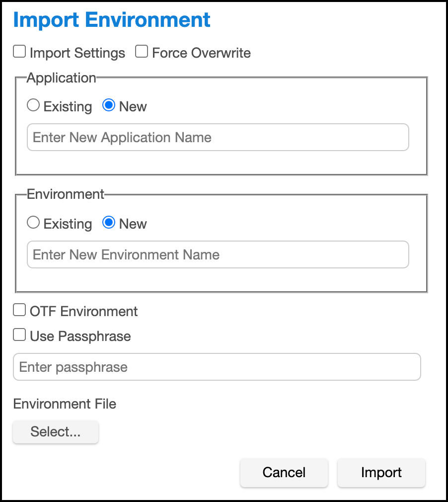Click the Import button
448x502 pixels.
point(381,472)
